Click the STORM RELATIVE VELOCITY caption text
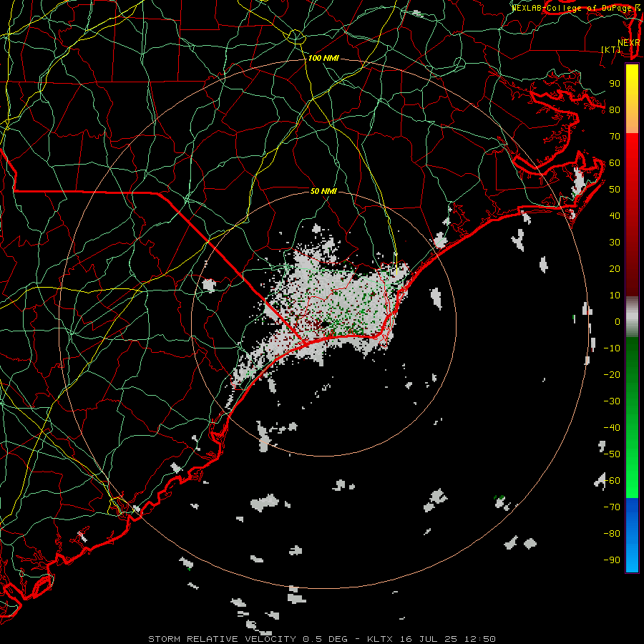 coord(222,639)
